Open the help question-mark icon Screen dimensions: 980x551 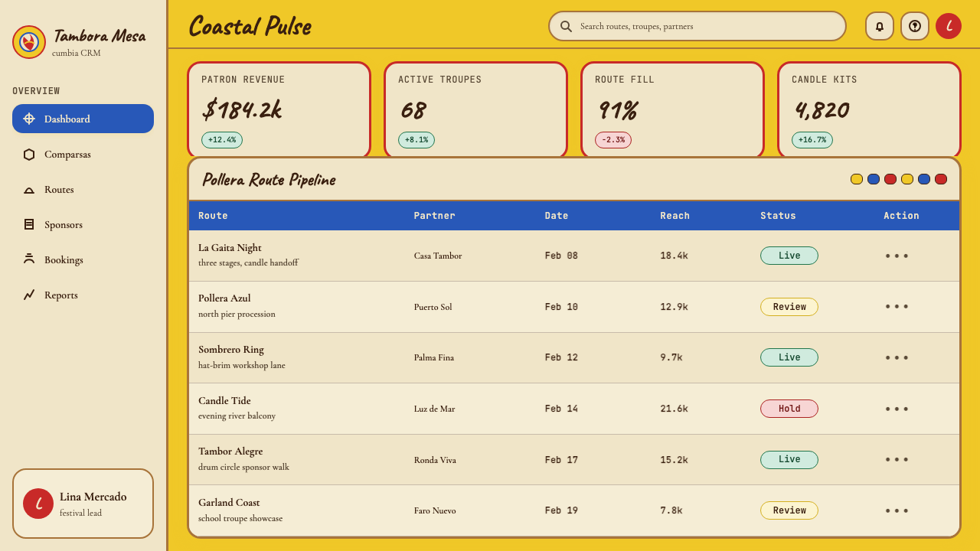coord(915,26)
